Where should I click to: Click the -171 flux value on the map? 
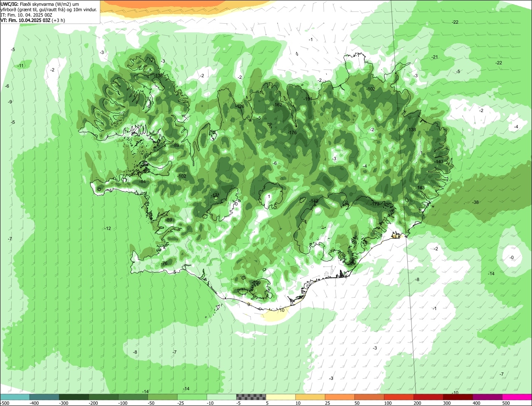tap(215, 195)
